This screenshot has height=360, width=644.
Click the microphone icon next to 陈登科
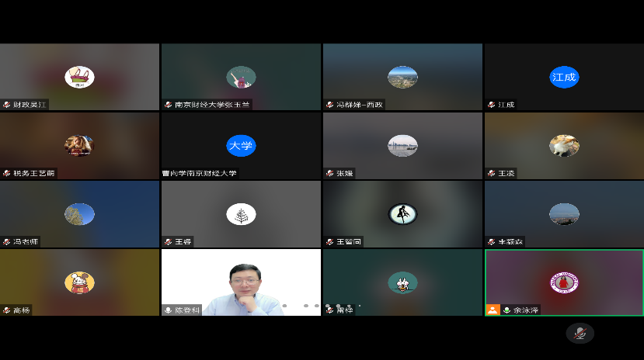[x=168, y=310]
